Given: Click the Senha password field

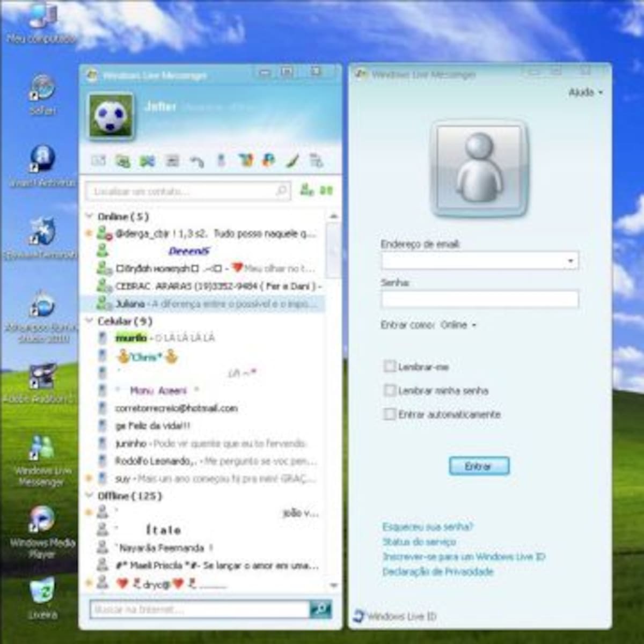Looking at the screenshot, I should point(479,299).
